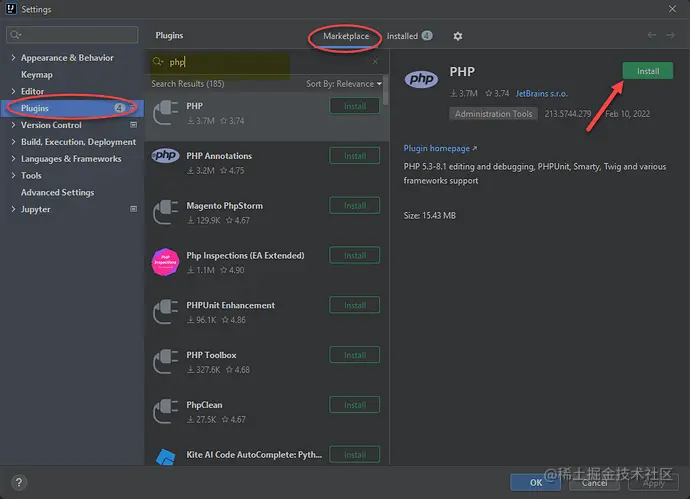Click the plugin results list scrollbar
The height and width of the screenshot is (499, 690).
point(385,90)
